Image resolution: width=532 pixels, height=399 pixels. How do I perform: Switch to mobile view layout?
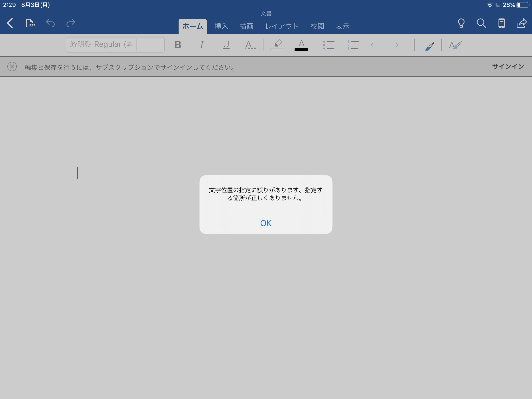(501, 23)
